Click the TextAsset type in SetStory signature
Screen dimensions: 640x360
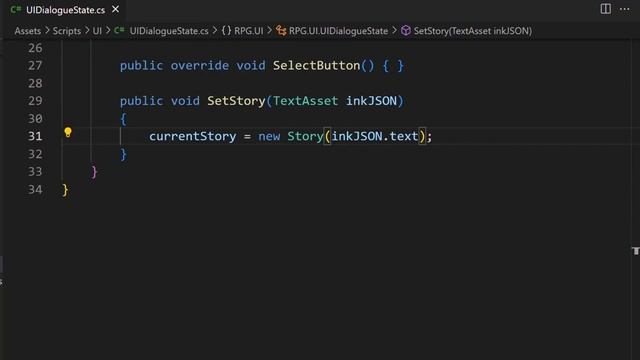(x=305, y=101)
